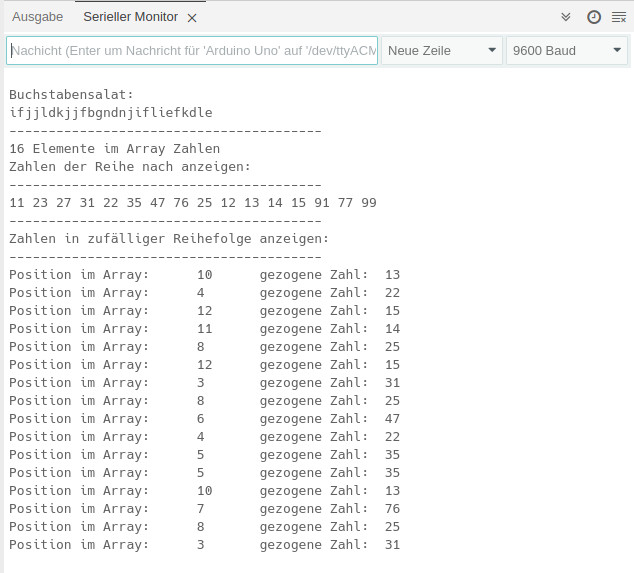Image resolution: width=634 pixels, height=573 pixels.
Task: Switch to the Ausgabe tab
Action: coord(37,17)
